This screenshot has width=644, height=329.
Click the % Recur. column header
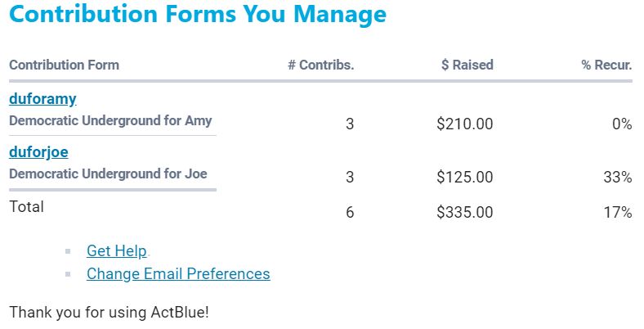tap(606, 65)
